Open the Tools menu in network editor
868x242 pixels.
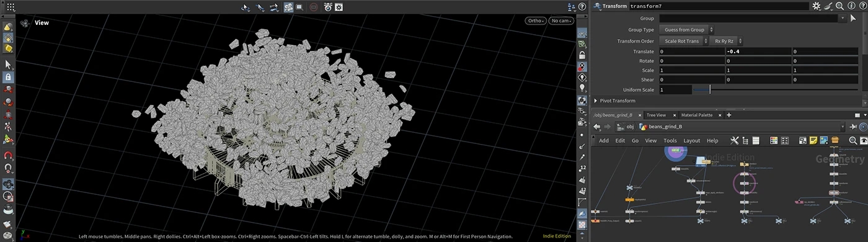670,141
